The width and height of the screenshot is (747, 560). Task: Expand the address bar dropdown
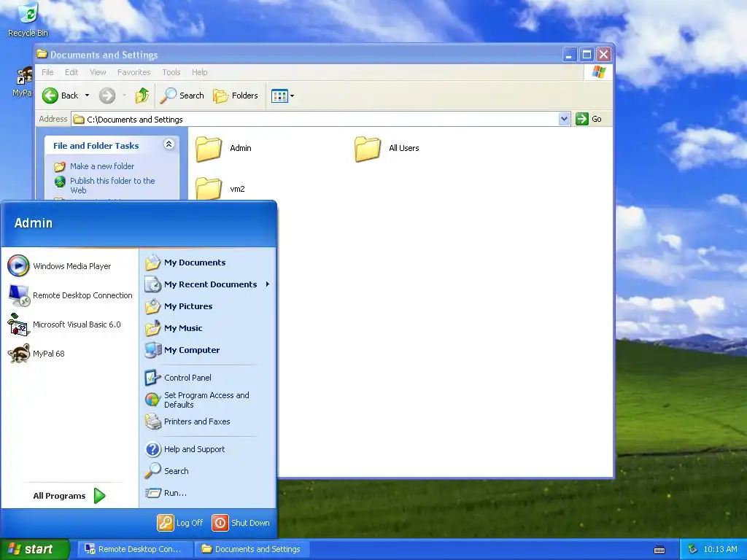pyautogui.click(x=565, y=119)
